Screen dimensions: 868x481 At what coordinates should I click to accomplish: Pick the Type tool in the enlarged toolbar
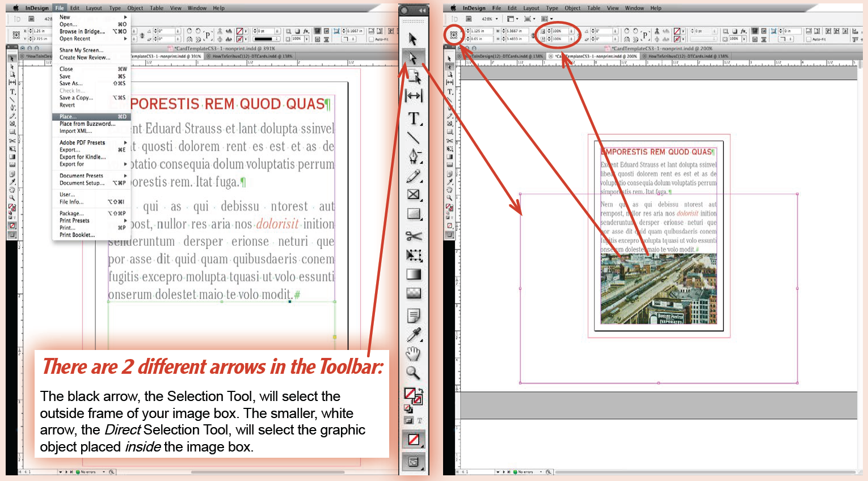tap(414, 119)
